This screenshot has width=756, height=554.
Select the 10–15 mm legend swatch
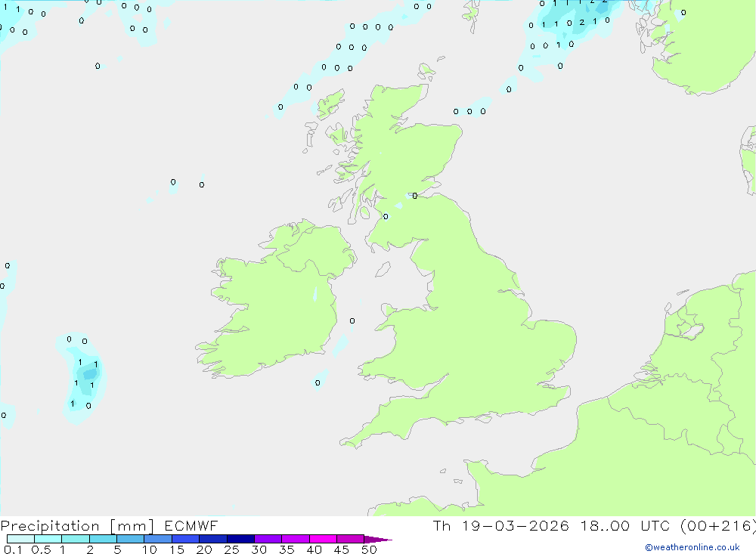coord(158,539)
